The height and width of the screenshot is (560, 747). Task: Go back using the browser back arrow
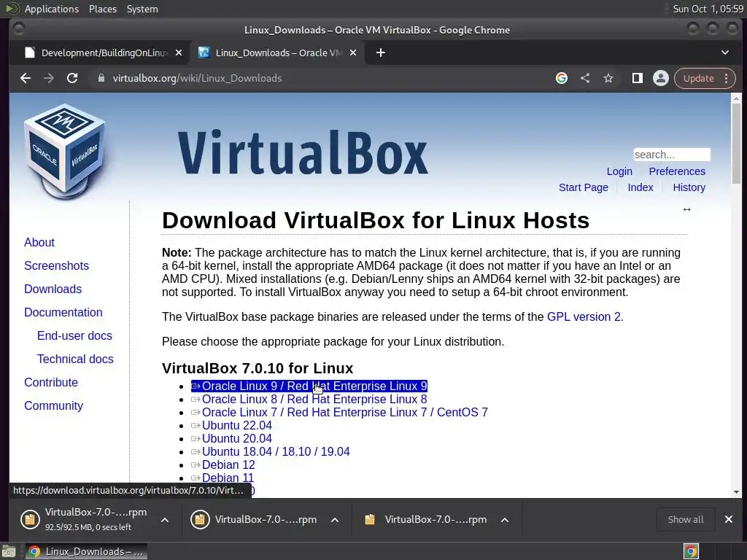pos(26,78)
